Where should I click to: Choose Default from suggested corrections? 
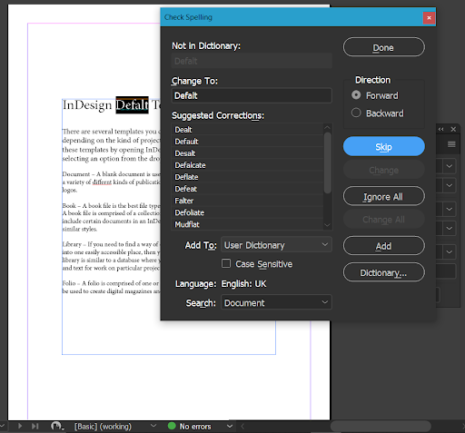(248, 141)
